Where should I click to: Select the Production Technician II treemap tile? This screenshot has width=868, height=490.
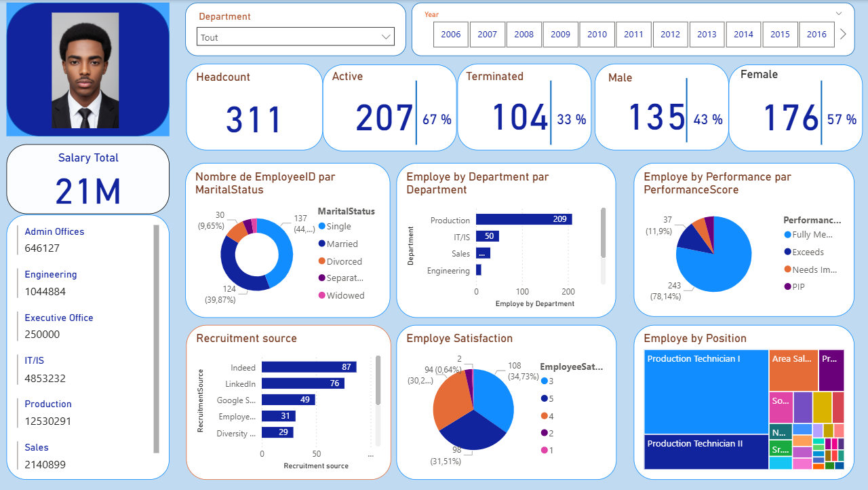[x=706, y=453]
